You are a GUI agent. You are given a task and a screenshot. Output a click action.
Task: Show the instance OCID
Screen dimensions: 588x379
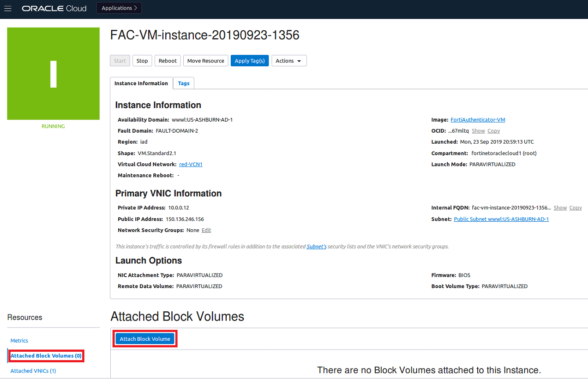(x=478, y=130)
